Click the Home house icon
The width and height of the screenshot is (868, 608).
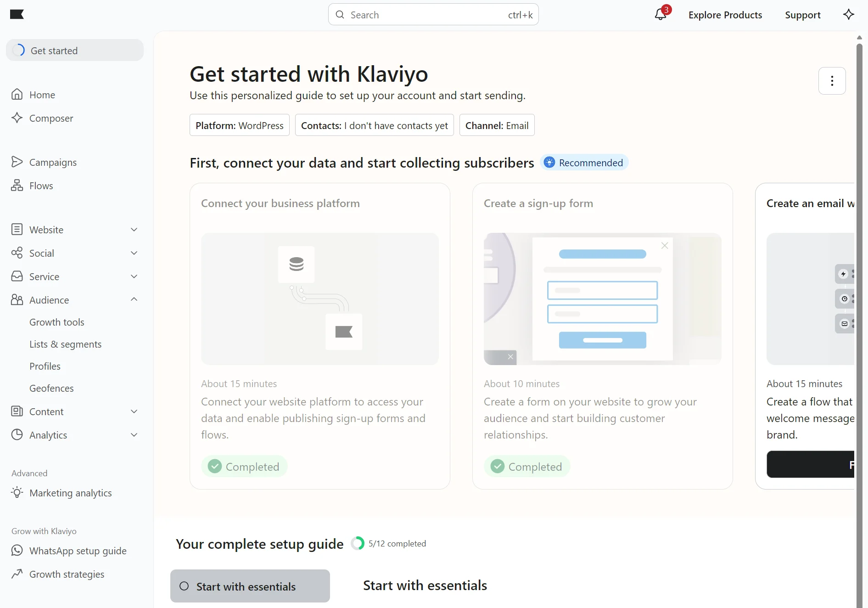[x=17, y=94]
